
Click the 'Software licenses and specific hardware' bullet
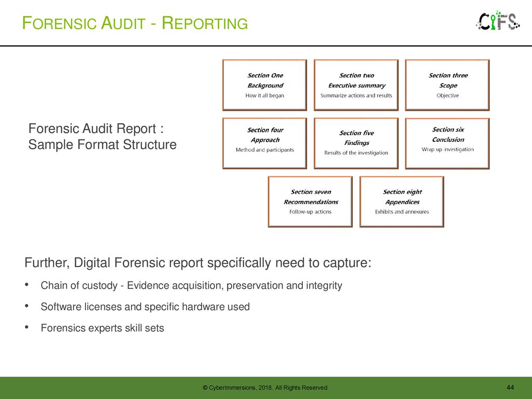point(145,307)
